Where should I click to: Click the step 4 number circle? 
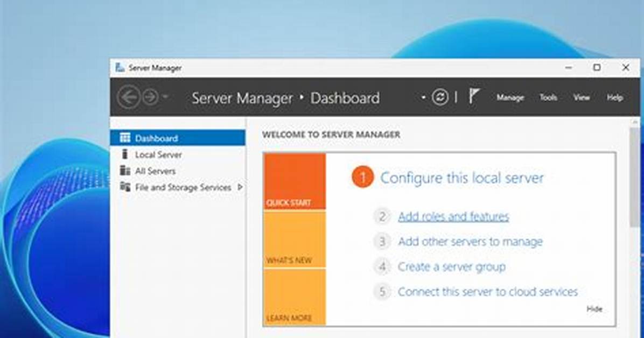coord(382,267)
